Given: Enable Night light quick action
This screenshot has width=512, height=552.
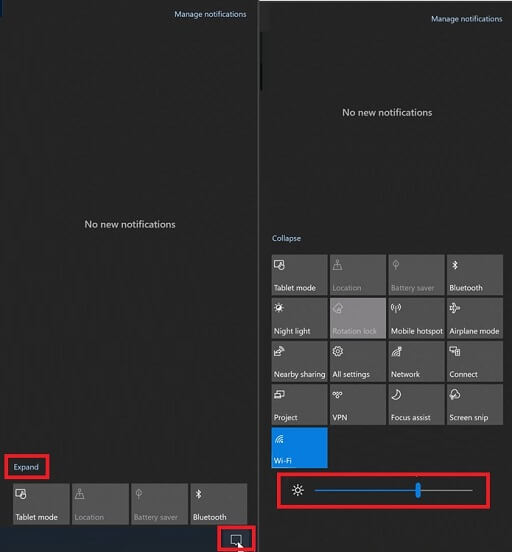Looking at the screenshot, I should [x=300, y=318].
